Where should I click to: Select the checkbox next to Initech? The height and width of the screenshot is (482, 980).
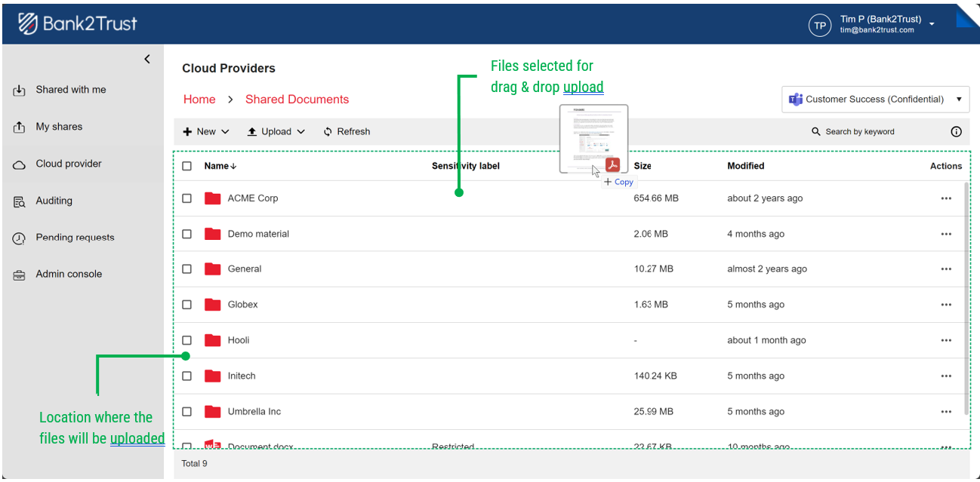point(186,376)
